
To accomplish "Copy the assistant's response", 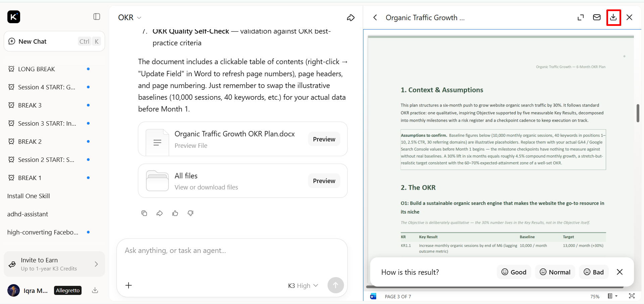I will tap(144, 213).
